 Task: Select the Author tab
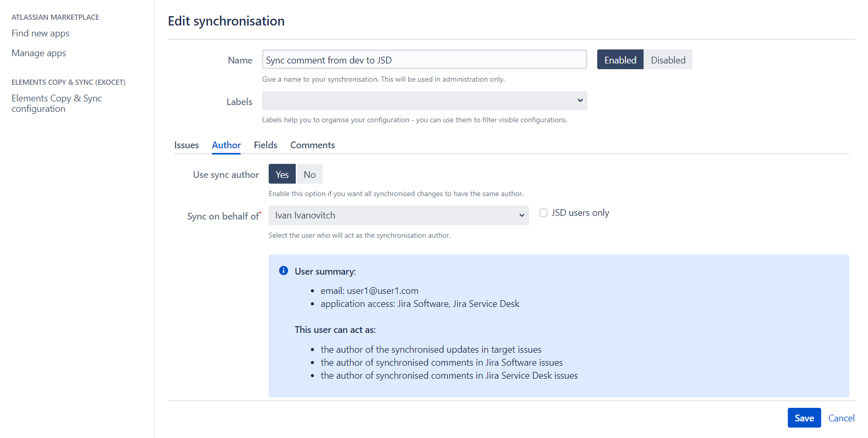[225, 145]
